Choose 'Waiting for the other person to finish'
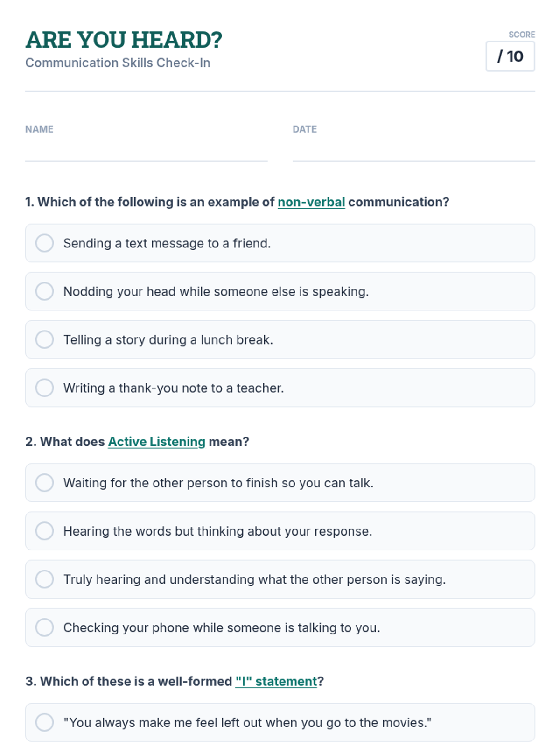Viewport: 560px width, 747px height. coord(45,483)
